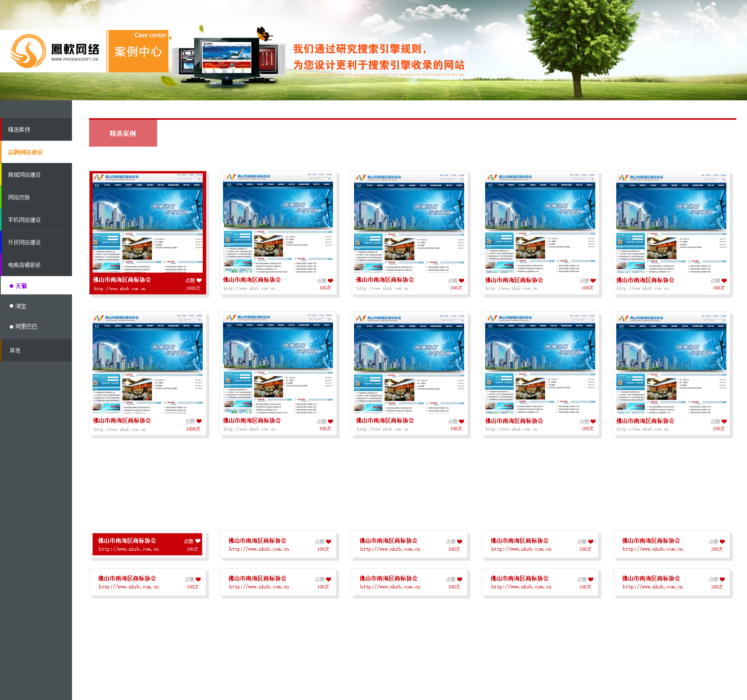This screenshot has width=747, height=700.
Task: Click the orange 案例中心 Case center button
Action: (138, 51)
